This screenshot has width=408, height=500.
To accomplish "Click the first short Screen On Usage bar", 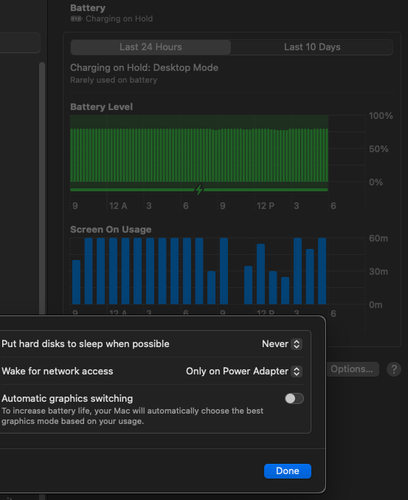I will (x=76, y=282).
